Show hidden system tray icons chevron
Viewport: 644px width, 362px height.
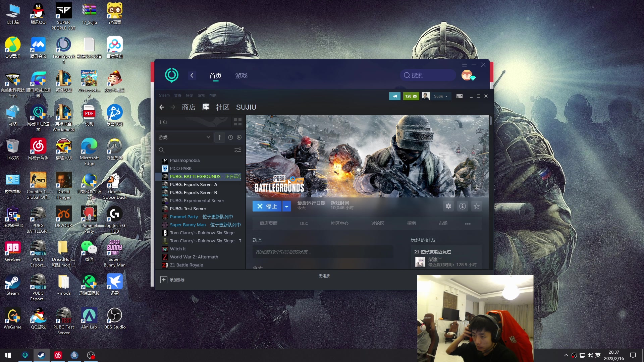(x=566, y=355)
